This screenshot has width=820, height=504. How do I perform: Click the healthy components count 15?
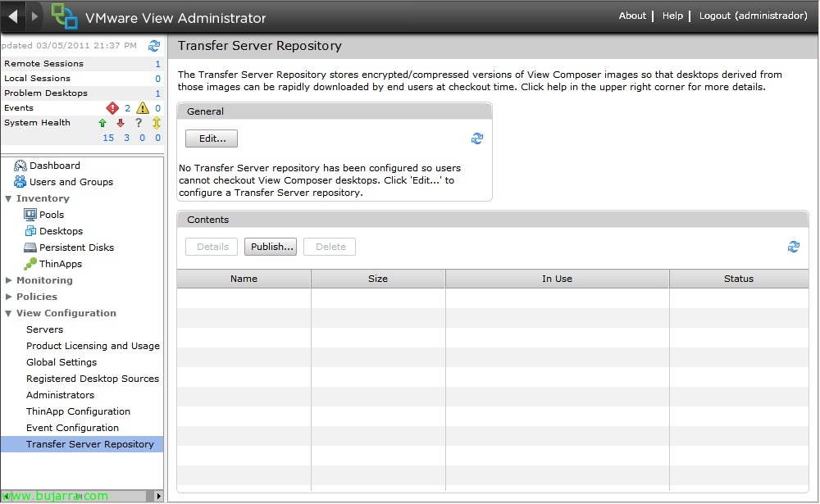[x=108, y=138]
